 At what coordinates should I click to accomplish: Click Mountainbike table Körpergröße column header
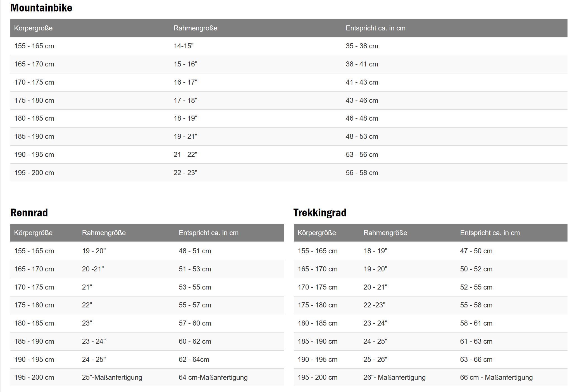click(33, 28)
